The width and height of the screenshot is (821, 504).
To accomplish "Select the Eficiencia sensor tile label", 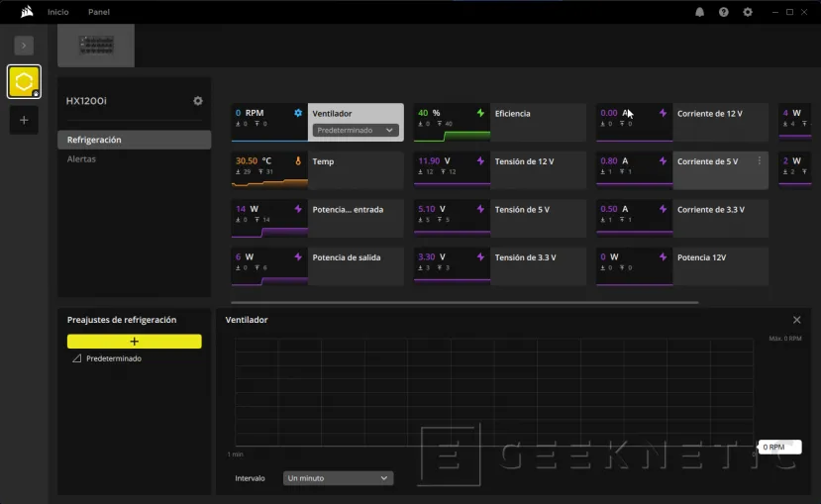I will coord(513,114).
